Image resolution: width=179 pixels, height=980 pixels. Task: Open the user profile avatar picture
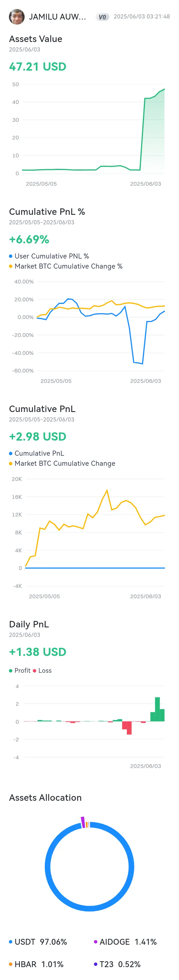pyautogui.click(x=17, y=17)
